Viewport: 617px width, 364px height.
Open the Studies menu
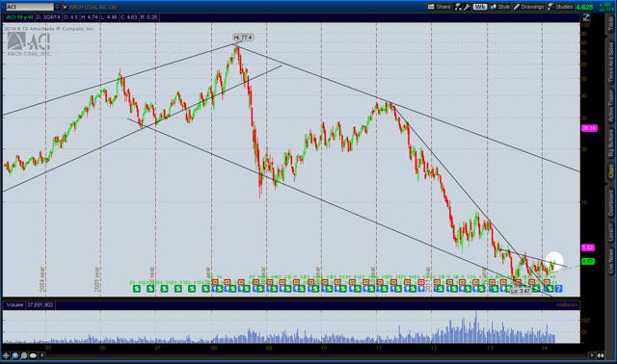(x=560, y=7)
